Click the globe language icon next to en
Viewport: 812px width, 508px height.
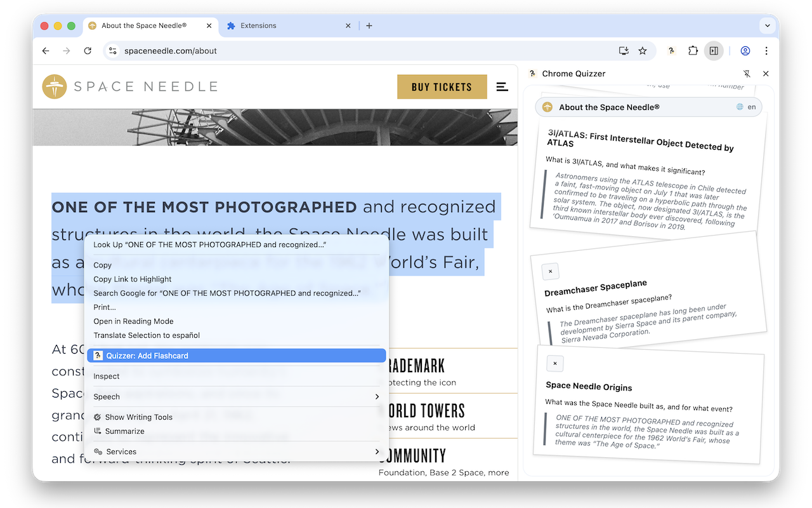pyautogui.click(x=740, y=107)
